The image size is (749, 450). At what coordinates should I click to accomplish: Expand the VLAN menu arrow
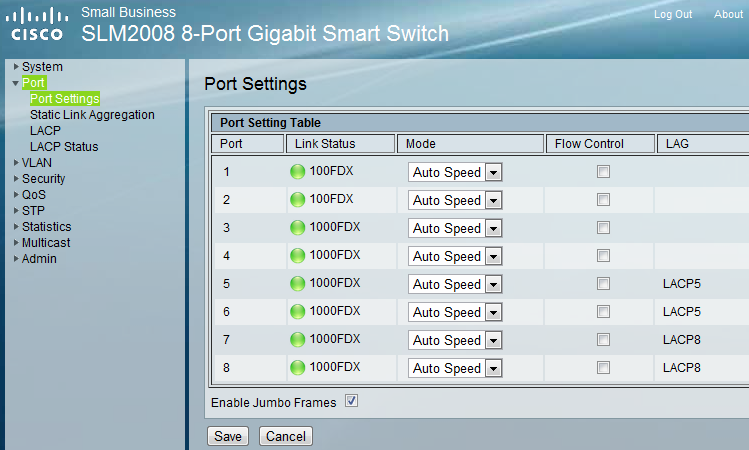(x=16, y=162)
